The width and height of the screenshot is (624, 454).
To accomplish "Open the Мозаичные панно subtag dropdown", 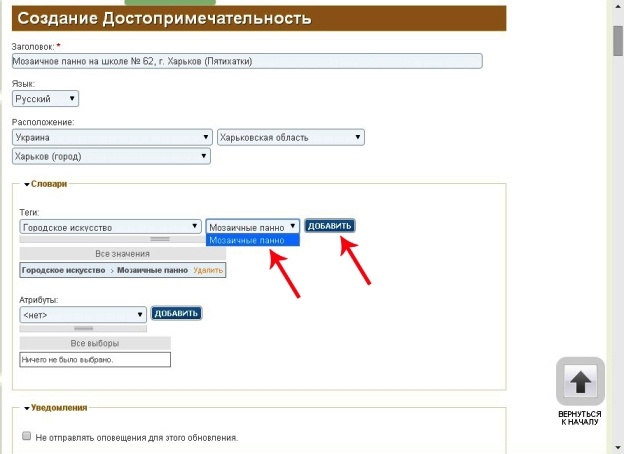I will pos(253,227).
